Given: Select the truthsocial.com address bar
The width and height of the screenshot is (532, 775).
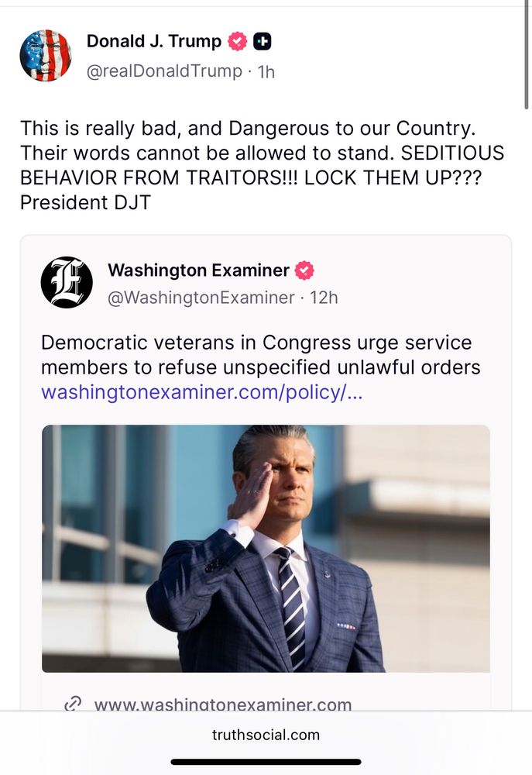Looking at the screenshot, I should point(266,735).
